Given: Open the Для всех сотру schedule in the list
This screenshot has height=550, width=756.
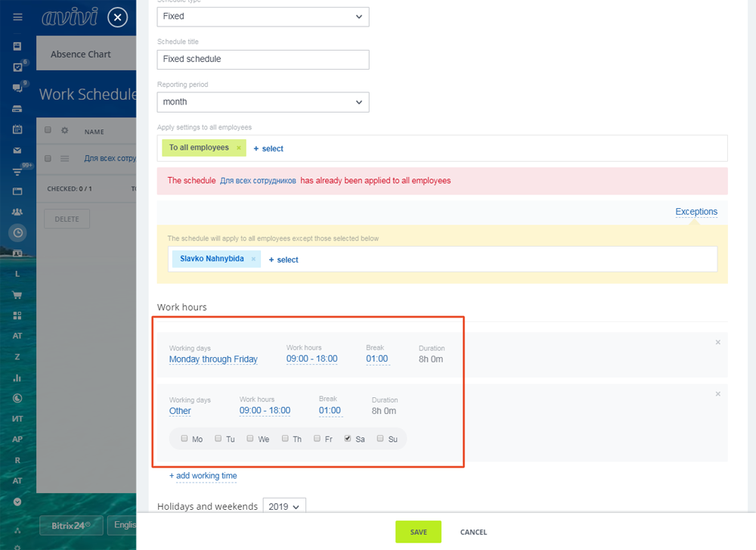Looking at the screenshot, I should (x=110, y=158).
